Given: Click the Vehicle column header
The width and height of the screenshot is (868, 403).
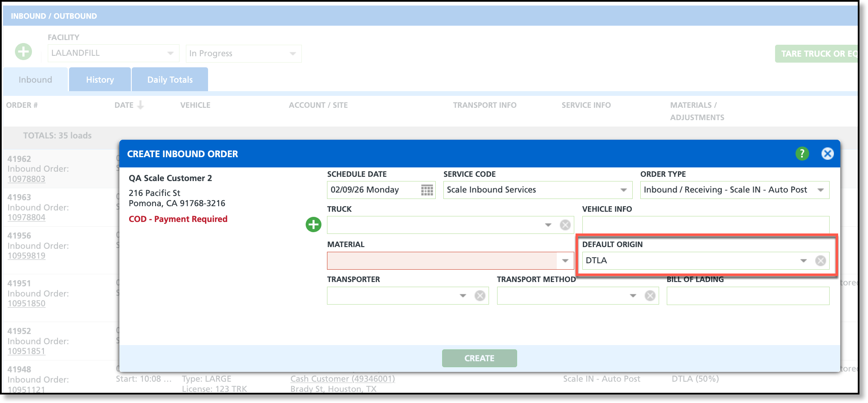Looking at the screenshot, I should click(195, 105).
